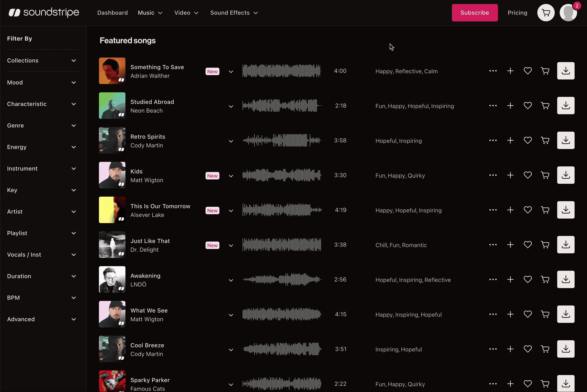Screen dimensions: 587x392
Task: Open the Pricing page
Action: (x=517, y=12)
